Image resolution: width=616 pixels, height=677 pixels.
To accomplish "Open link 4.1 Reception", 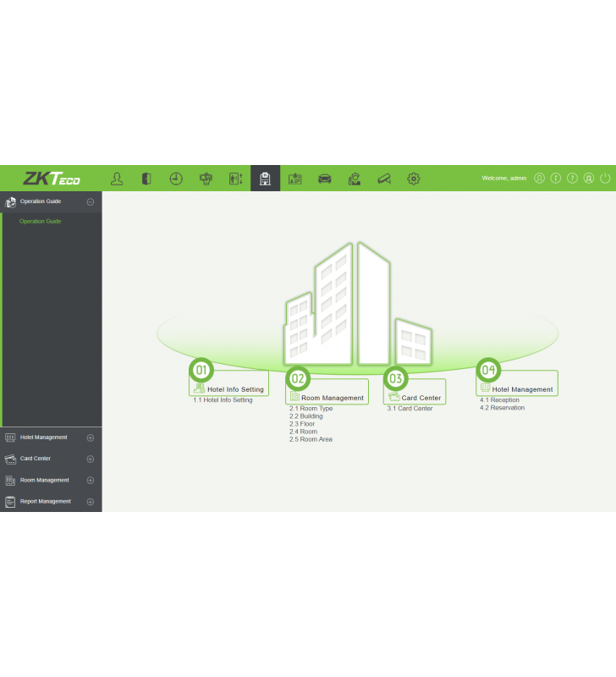I will [499, 399].
